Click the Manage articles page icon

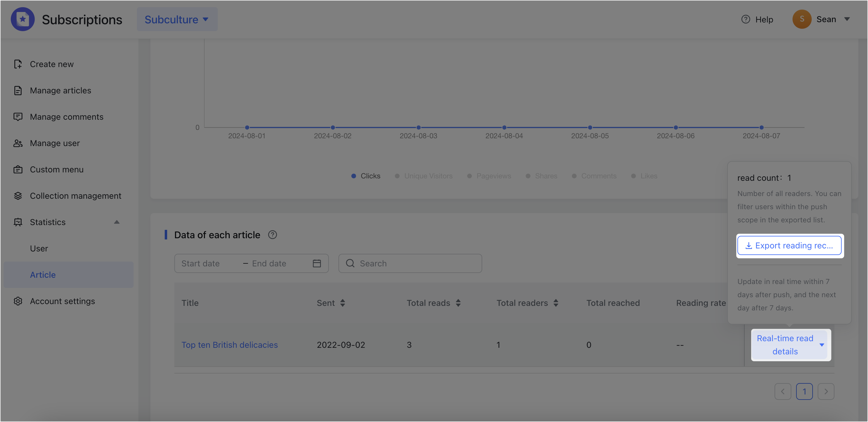[x=18, y=90]
